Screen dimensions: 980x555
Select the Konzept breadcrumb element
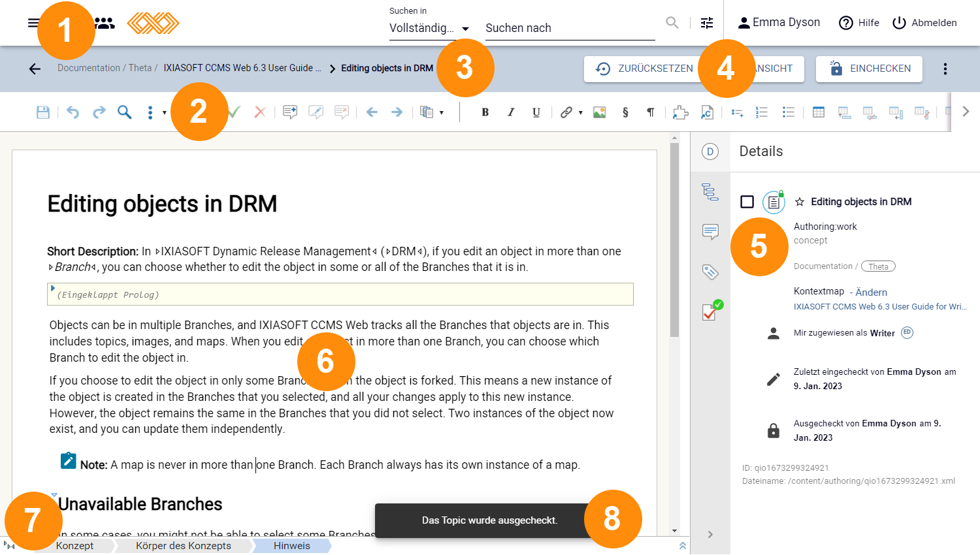tap(74, 546)
